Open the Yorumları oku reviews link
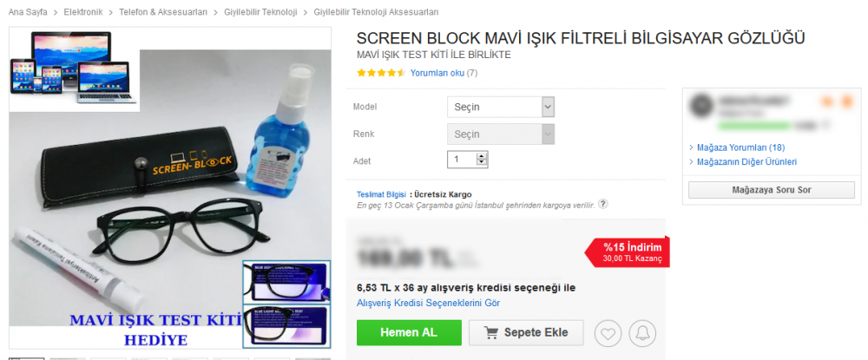 tap(437, 73)
